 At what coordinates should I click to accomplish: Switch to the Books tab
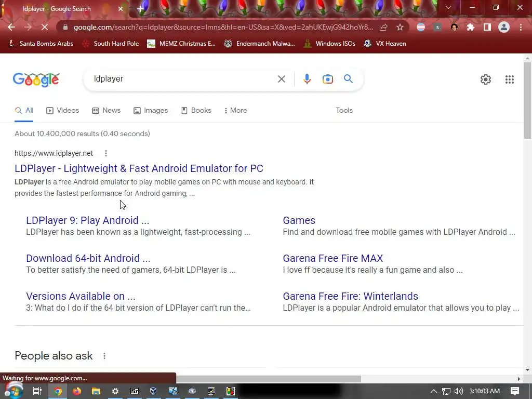point(196,111)
